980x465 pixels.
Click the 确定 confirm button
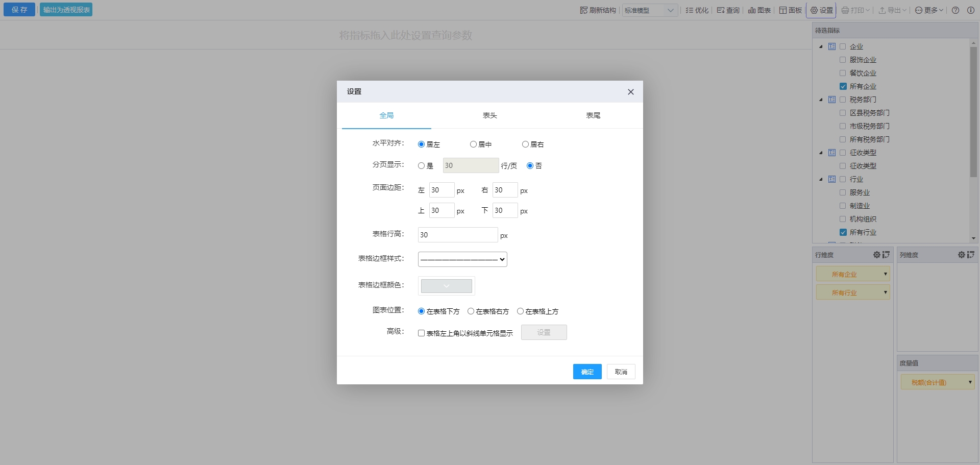pyautogui.click(x=587, y=372)
